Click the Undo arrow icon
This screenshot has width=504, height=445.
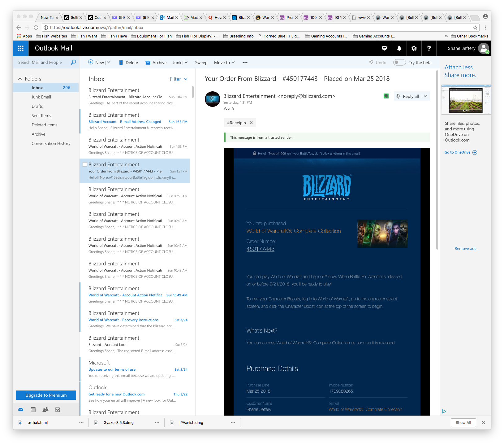point(371,62)
